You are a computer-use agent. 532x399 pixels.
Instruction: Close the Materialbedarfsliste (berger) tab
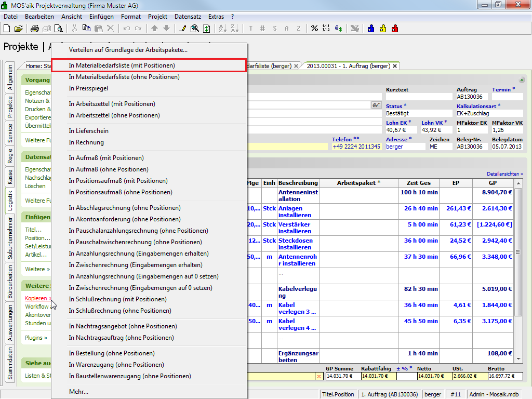tap(296, 66)
